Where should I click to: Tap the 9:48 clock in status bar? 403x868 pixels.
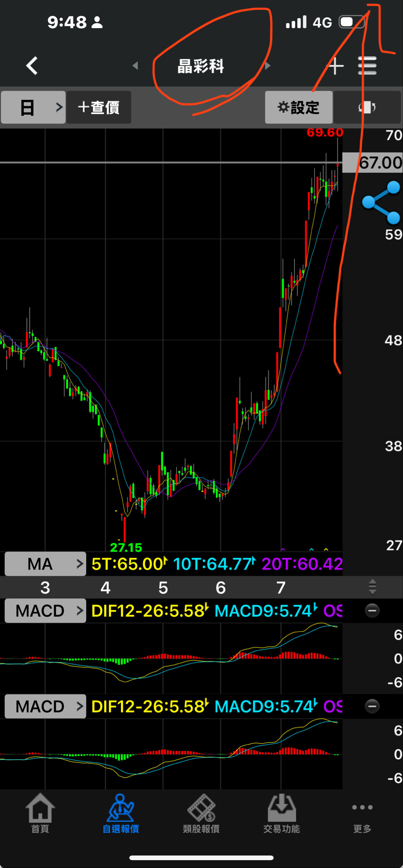[67, 22]
